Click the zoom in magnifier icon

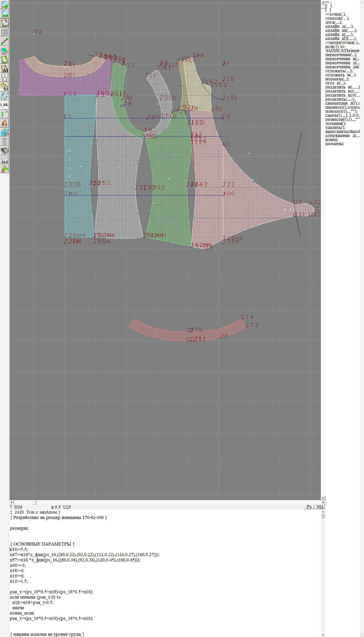[5, 5]
